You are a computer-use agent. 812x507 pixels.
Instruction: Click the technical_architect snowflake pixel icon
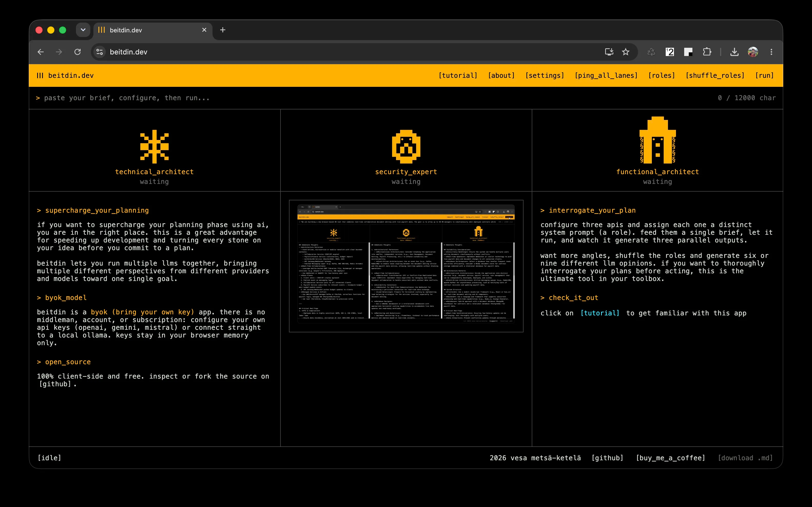tap(154, 147)
